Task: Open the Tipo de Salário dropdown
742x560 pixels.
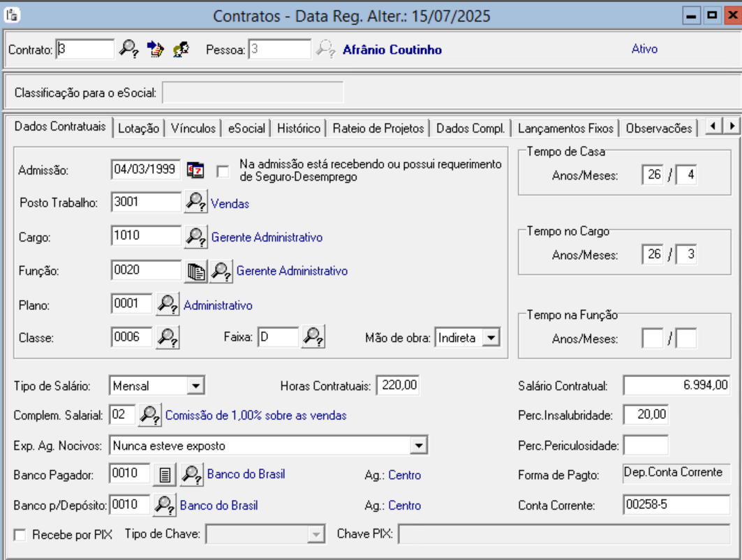Action: coord(195,385)
